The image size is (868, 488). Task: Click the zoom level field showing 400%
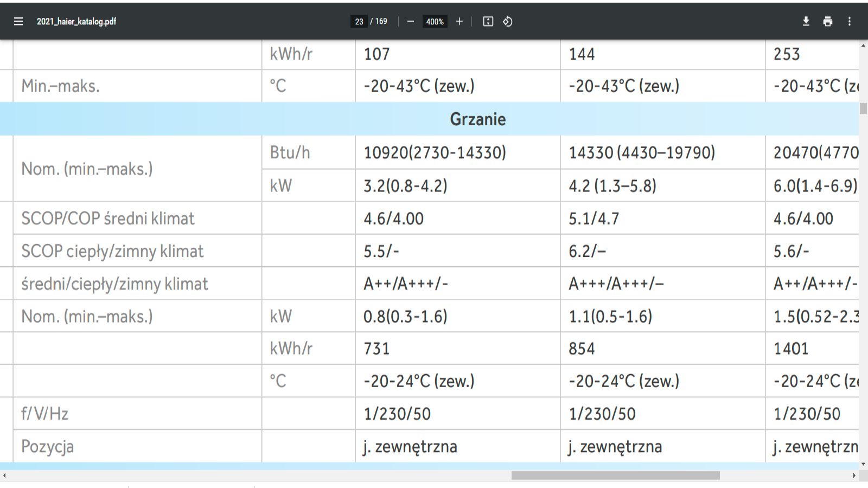(435, 22)
